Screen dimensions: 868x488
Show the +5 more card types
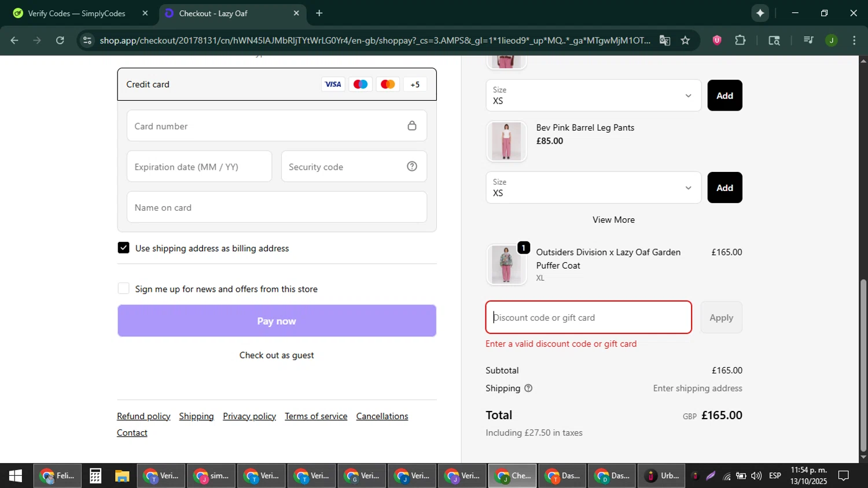415,85
